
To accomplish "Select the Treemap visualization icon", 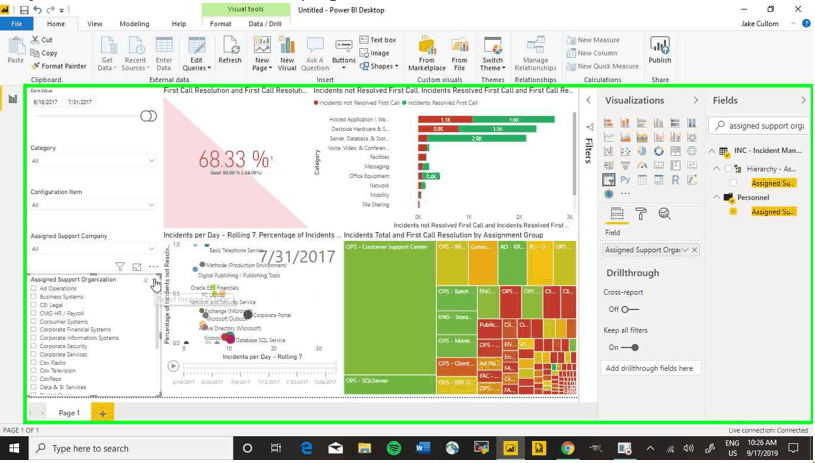I will pyautogui.click(x=675, y=151).
